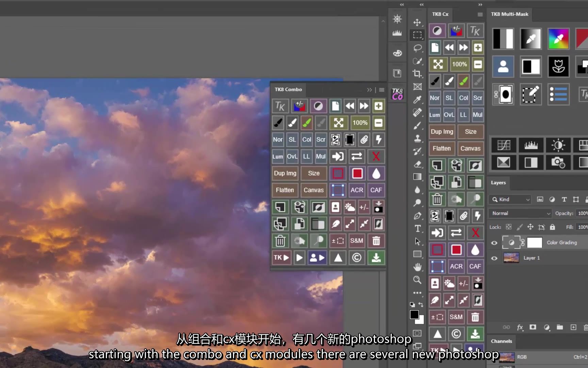Click the camera icon in TK8 Multi-Mask
The width and height of the screenshot is (588, 368).
558,163
